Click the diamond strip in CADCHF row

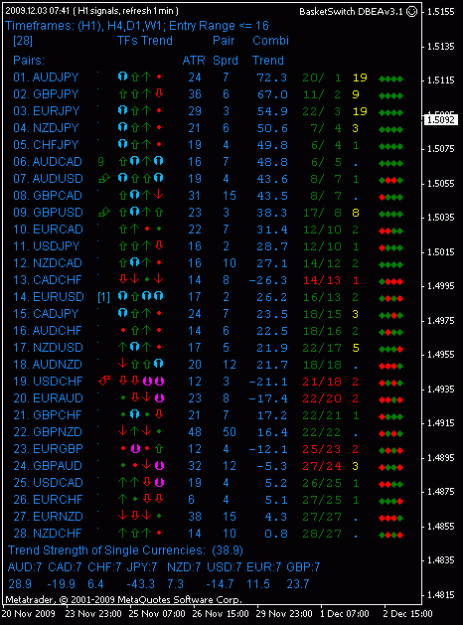tap(391, 282)
